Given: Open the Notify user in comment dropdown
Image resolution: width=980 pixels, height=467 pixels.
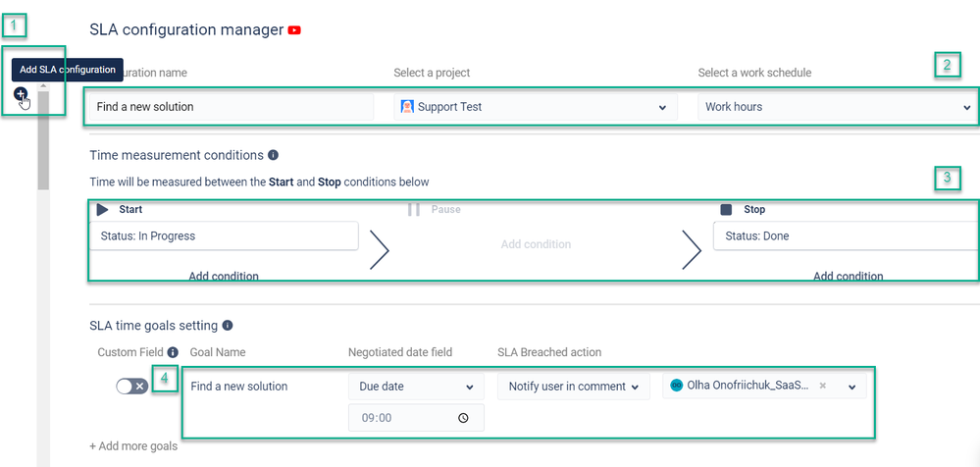Looking at the screenshot, I should tap(573, 387).
